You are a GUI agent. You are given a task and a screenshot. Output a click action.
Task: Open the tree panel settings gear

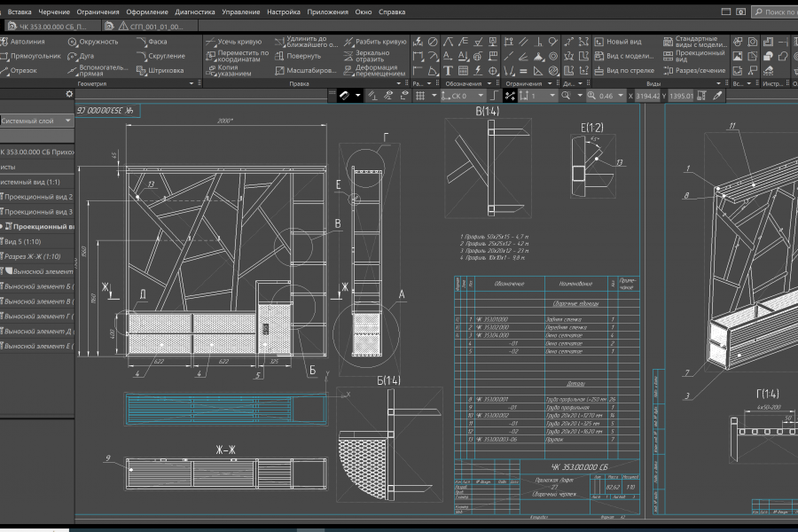[x=69, y=94]
